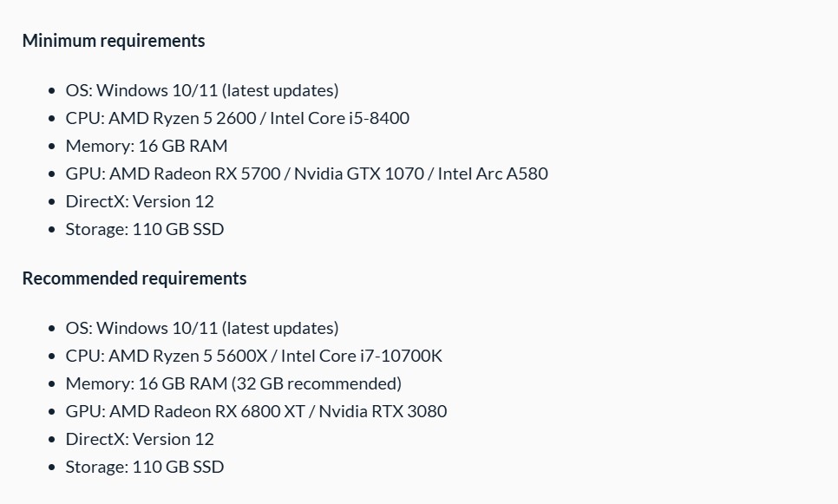Click "Intel Core i5-8400" text

tap(339, 118)
